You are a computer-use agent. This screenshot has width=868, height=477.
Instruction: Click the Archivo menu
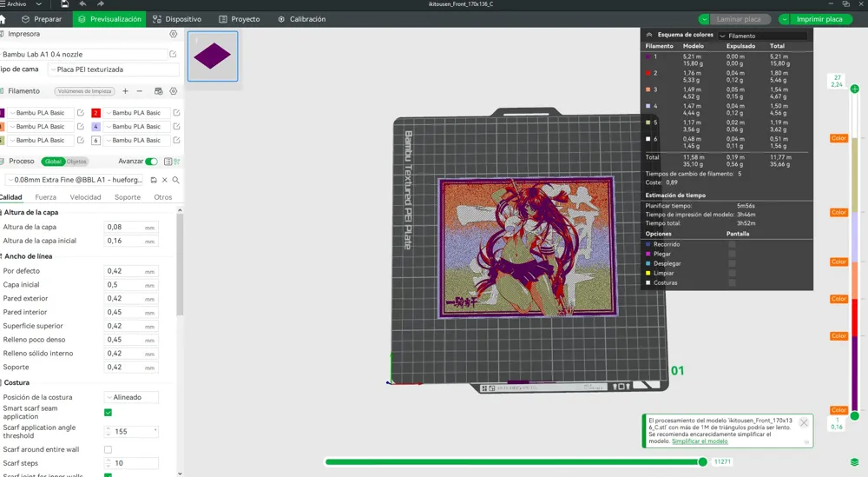pos(16,3)
